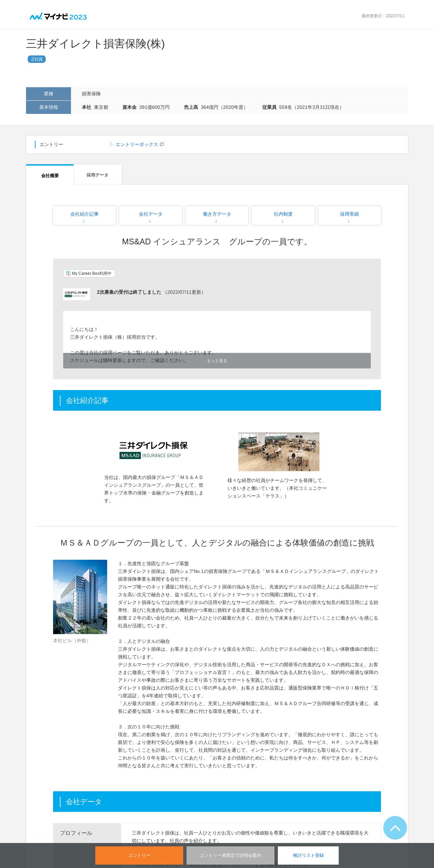Image resolution: width=434 pixels, height=868 pixels.
Task: Click the small 三井ダイレクト損保 logo in notice
Action: (x=77, y=294)
